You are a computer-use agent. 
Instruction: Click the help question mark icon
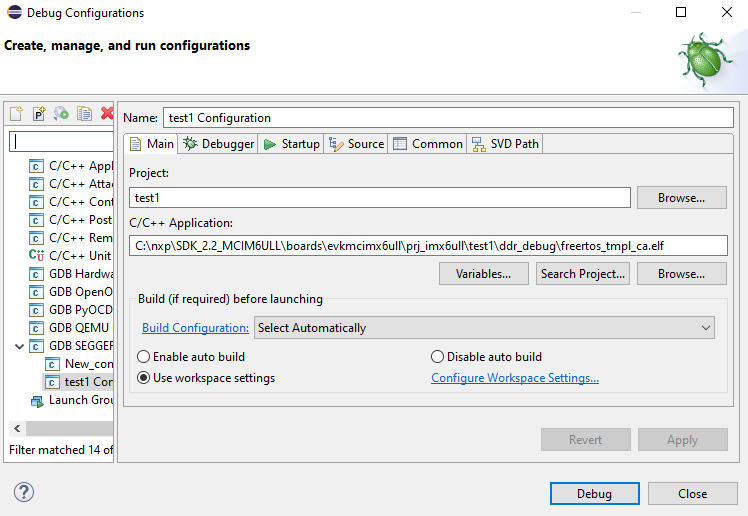click(x=24, y=492)
